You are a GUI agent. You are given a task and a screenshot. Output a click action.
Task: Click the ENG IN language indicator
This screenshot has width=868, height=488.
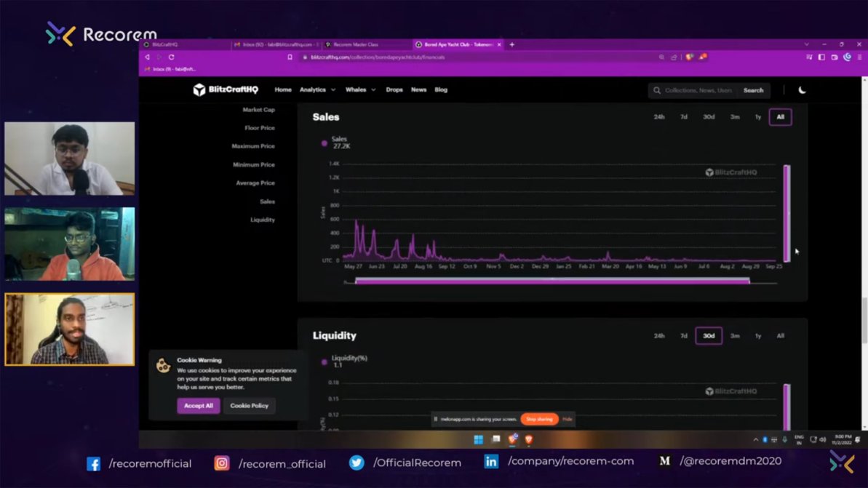coord(799,440)
